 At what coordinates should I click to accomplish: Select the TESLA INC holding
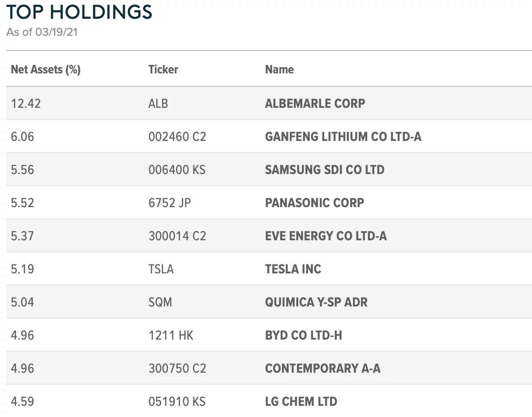tap(293, 269)
